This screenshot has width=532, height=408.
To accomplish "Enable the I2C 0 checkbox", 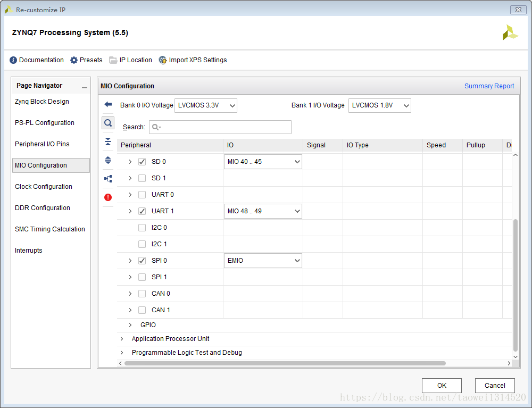I will 142,228.
